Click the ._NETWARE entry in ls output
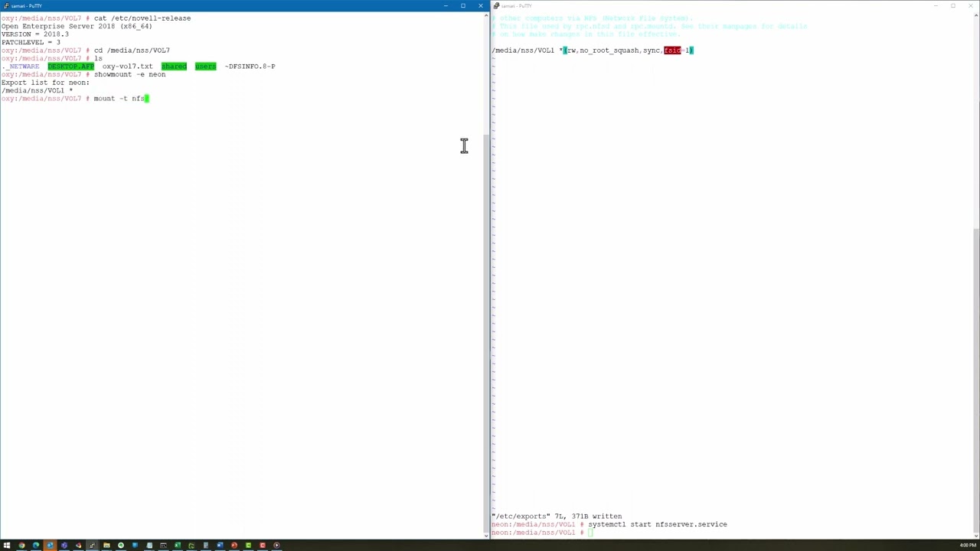Viewport: 980px width, 551px height. (x=21, y=67)
